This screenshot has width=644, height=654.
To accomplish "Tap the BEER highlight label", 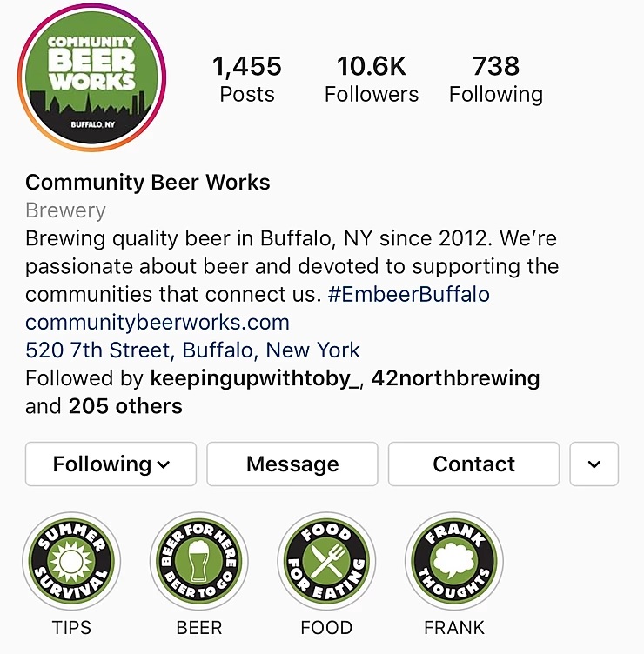I will (199, 627).
